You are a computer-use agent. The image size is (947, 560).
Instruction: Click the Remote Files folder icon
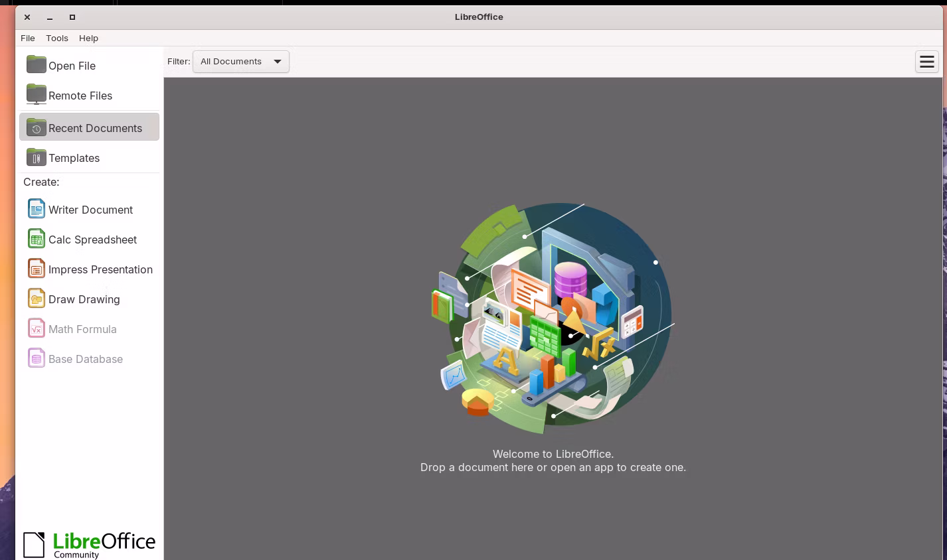36,94
